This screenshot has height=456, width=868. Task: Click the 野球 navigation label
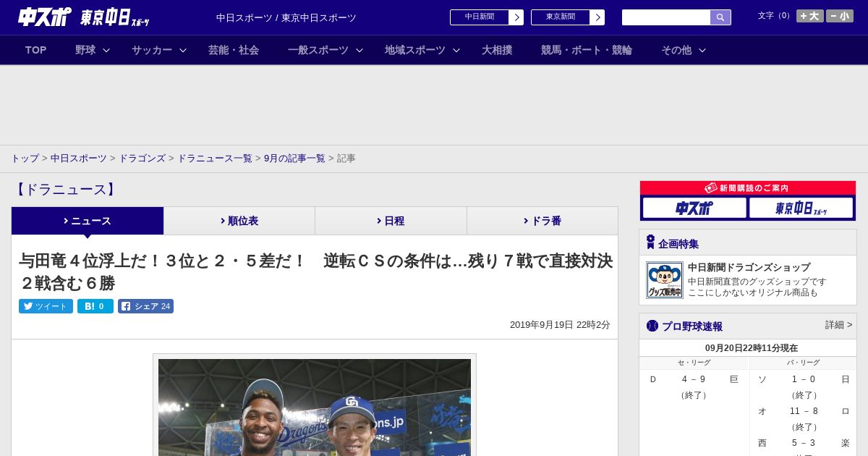pos(85,50)
